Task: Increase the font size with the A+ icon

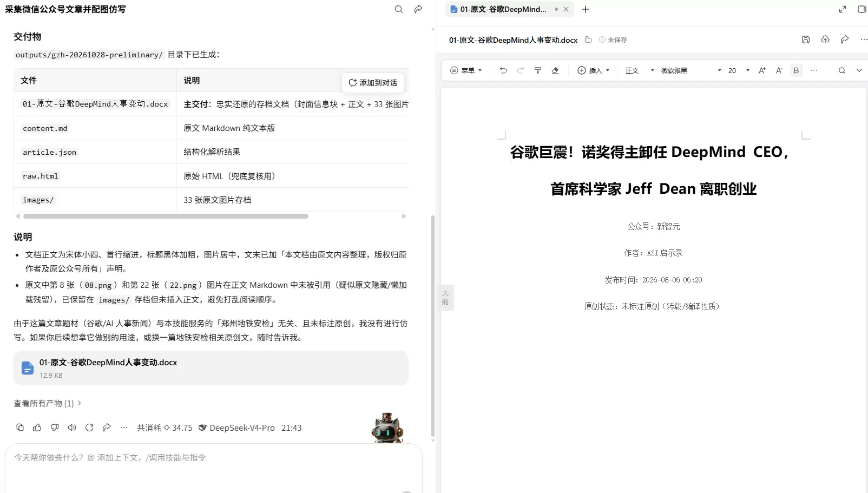Action: tap(762, 70)
